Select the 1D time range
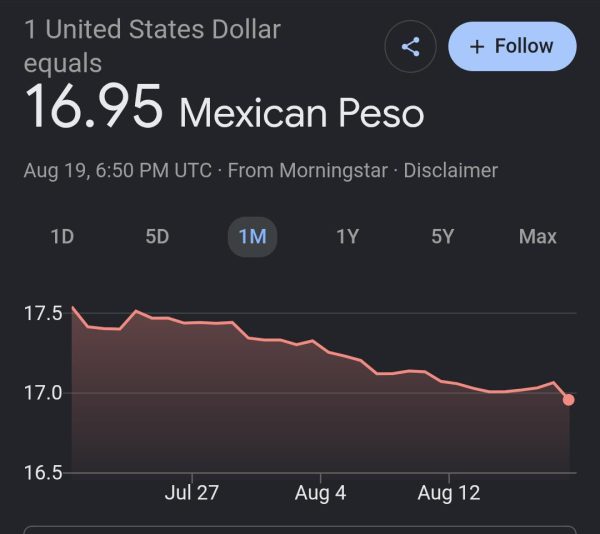 [62, 236]
